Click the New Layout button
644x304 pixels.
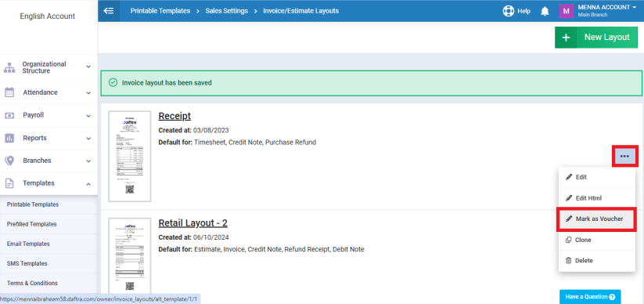pyautogui.click(x=596, y=38)
